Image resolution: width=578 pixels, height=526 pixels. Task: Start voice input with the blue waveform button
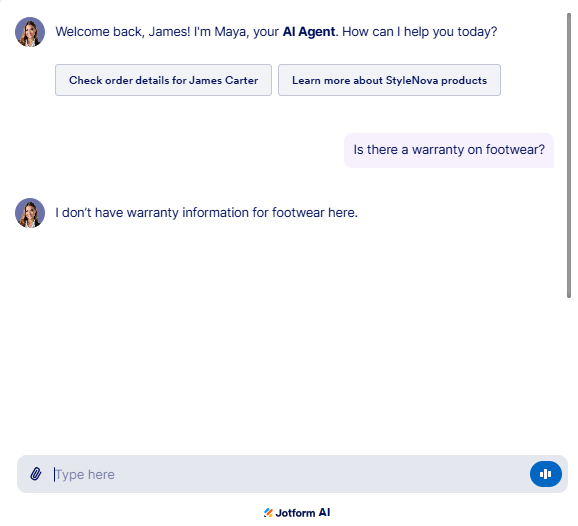click(x=546, y=474)
